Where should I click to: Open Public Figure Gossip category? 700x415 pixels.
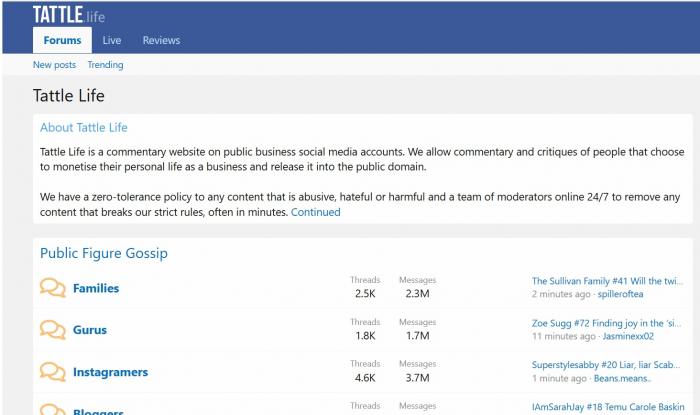tap(104, 253)
